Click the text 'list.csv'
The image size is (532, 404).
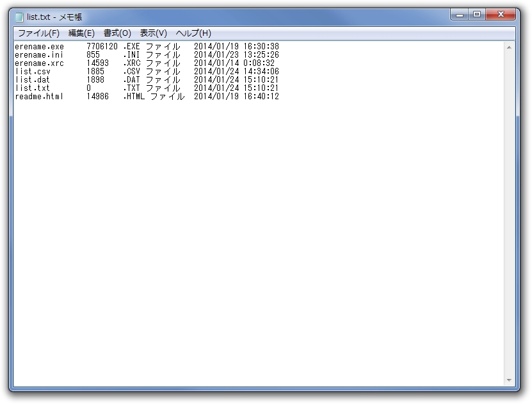[x=33, y=72]
